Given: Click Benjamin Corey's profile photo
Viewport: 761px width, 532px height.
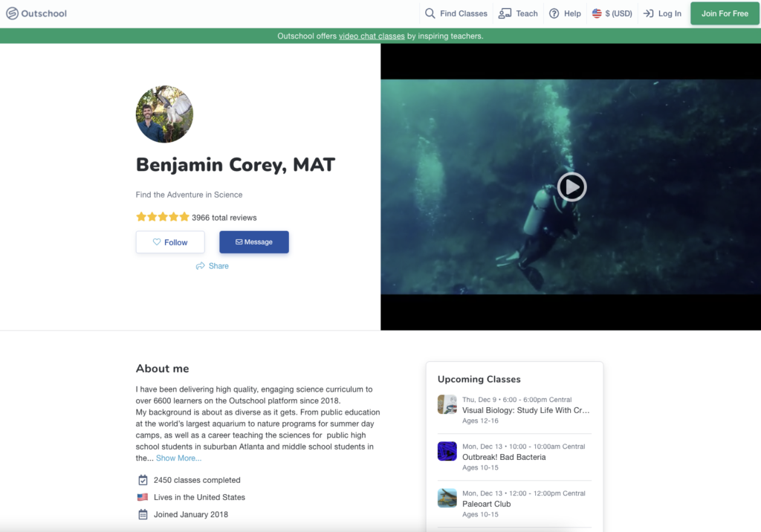Looking at the screenshot, I should pos(164,114).
